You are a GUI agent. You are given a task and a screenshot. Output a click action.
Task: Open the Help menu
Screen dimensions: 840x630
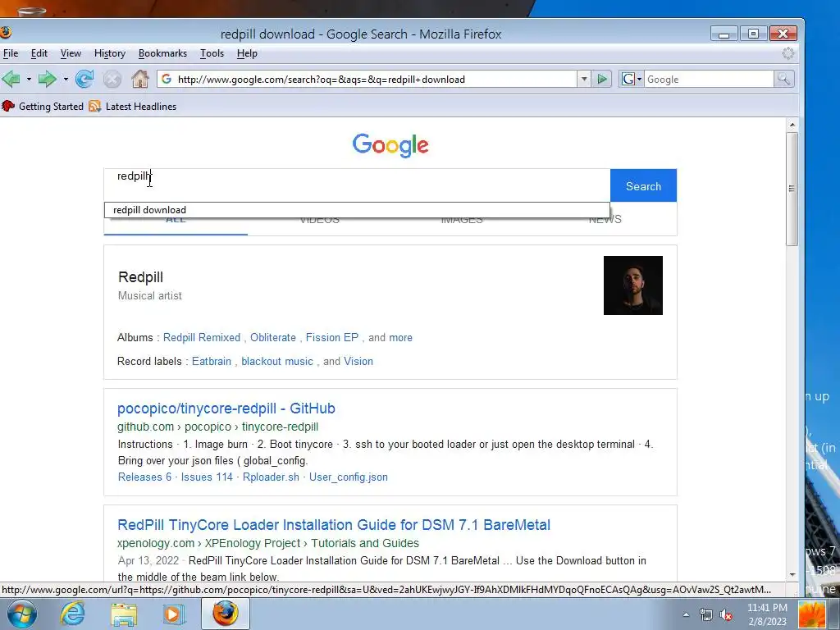(x=247, y=53)
